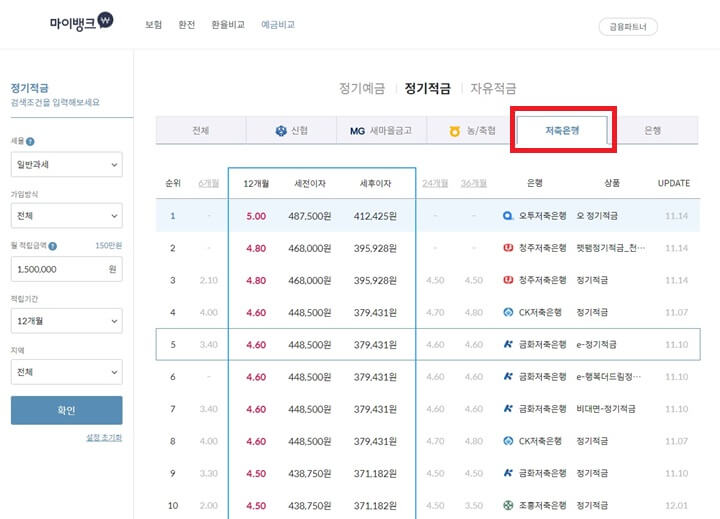720x519 pixels.
Task: Select the 새마을금고 institution tab
Action: point(381,130)
